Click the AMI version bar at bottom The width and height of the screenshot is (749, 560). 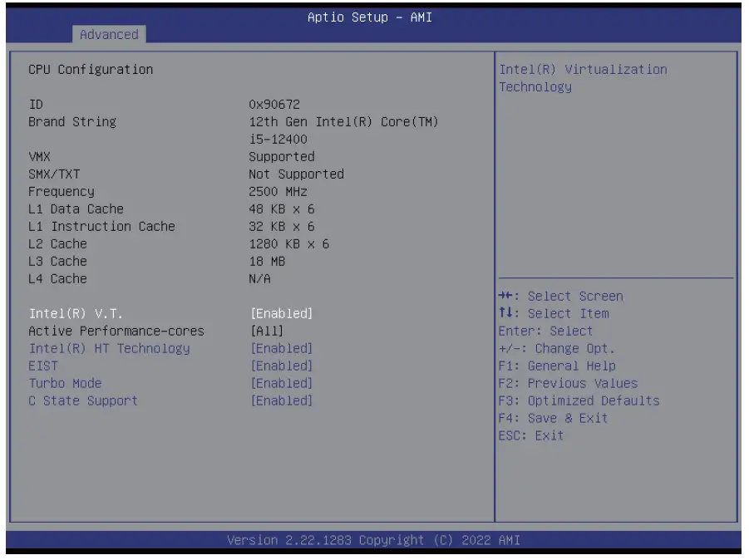tap(374, 538)
